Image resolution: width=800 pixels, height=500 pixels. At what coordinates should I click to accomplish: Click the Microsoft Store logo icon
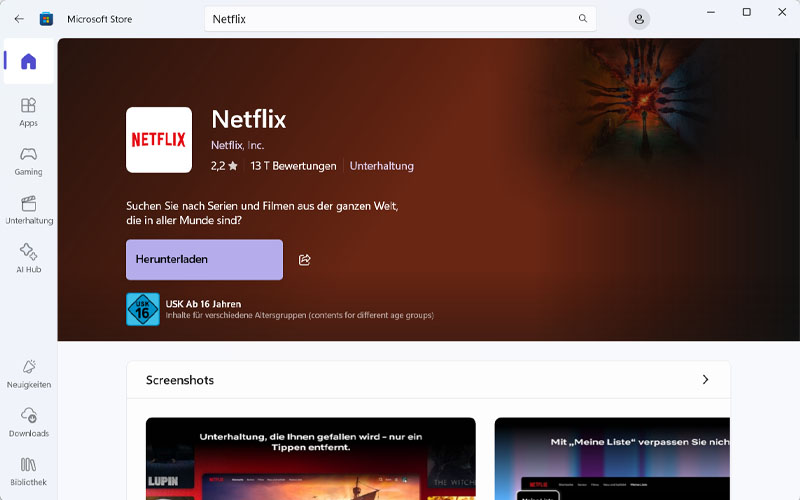tap(46, 19)
